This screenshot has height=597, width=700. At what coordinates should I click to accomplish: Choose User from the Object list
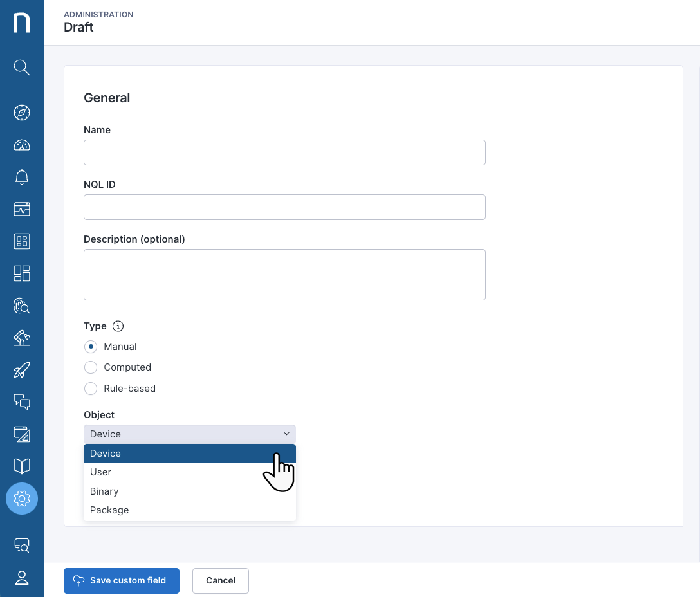[x=100, y=472]
